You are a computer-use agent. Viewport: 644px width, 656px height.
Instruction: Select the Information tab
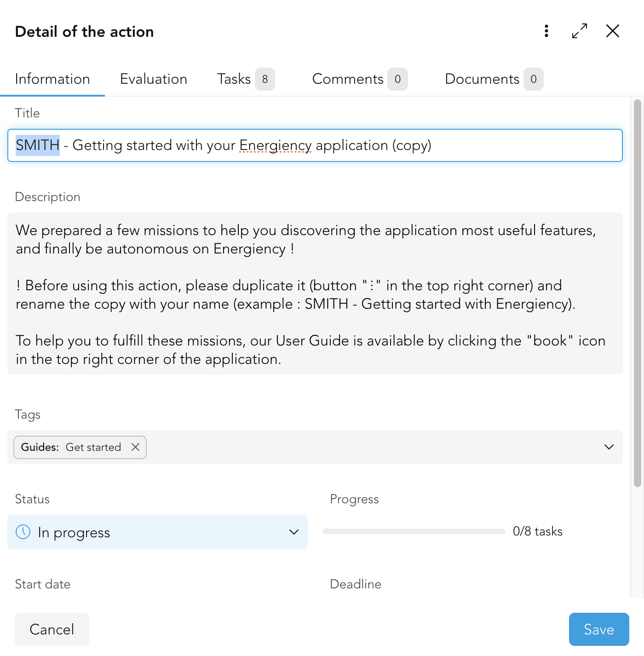coord(52,79)
